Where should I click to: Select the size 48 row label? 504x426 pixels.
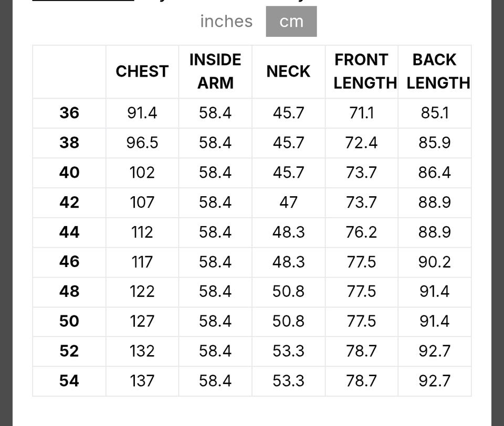69,292
